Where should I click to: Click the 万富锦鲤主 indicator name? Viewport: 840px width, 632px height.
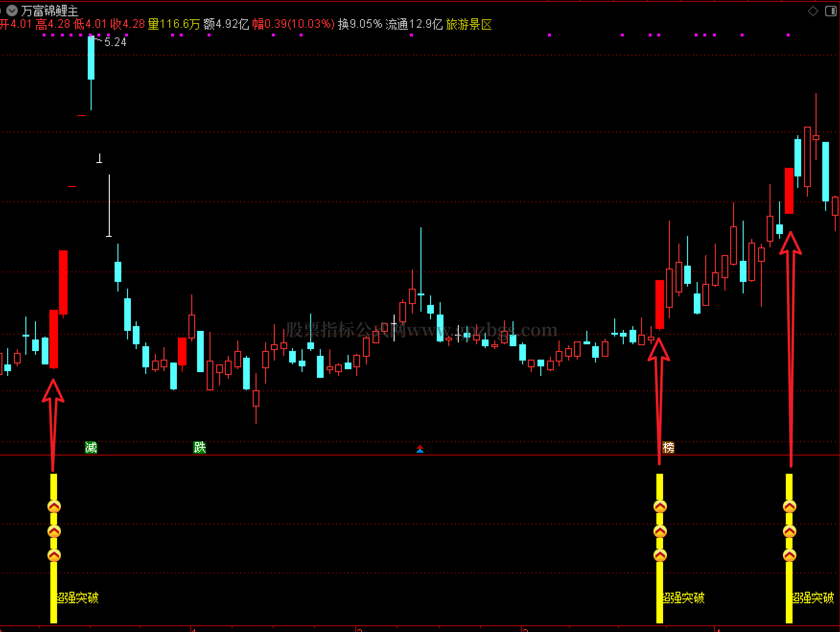tap(49, 11)
